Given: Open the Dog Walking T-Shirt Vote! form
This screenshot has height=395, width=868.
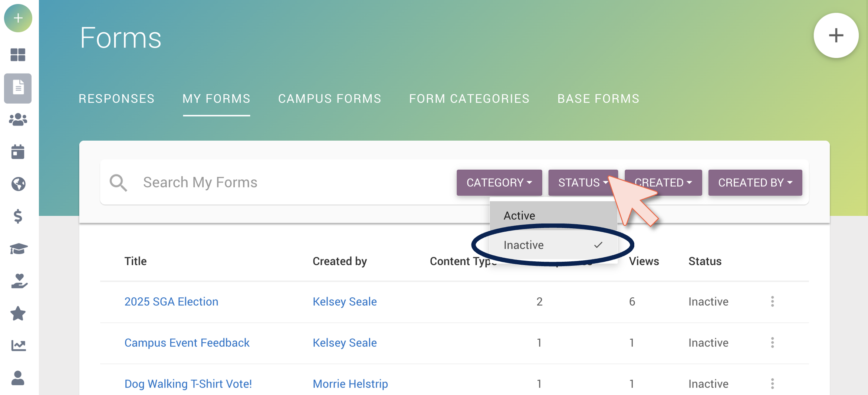Looking at the screenshot, I should 188,383.
